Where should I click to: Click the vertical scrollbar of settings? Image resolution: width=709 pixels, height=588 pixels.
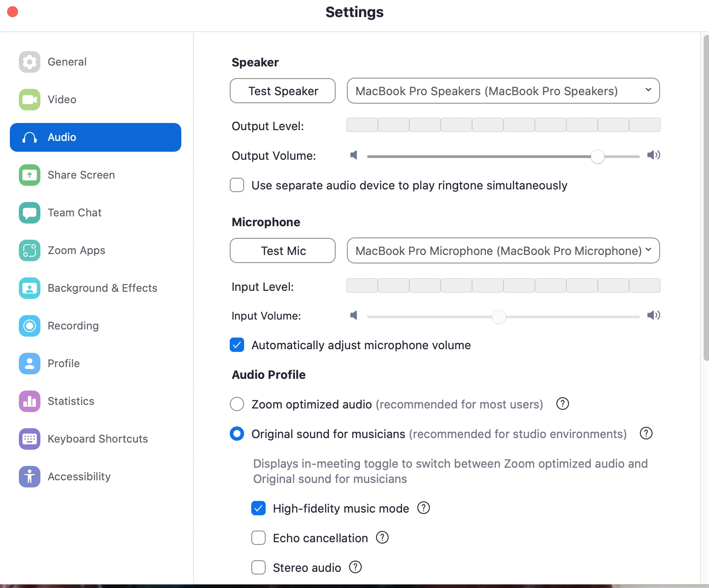(x=706, y=197)
